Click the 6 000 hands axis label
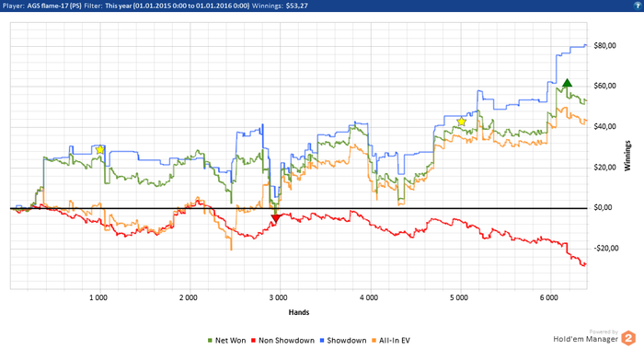Image resolution: width=644 pixels, height=349 pixels. pos(549,297)
